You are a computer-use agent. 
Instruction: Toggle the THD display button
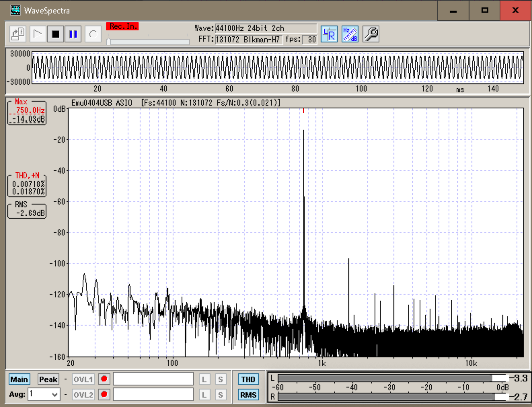click(x=248, y=379)
